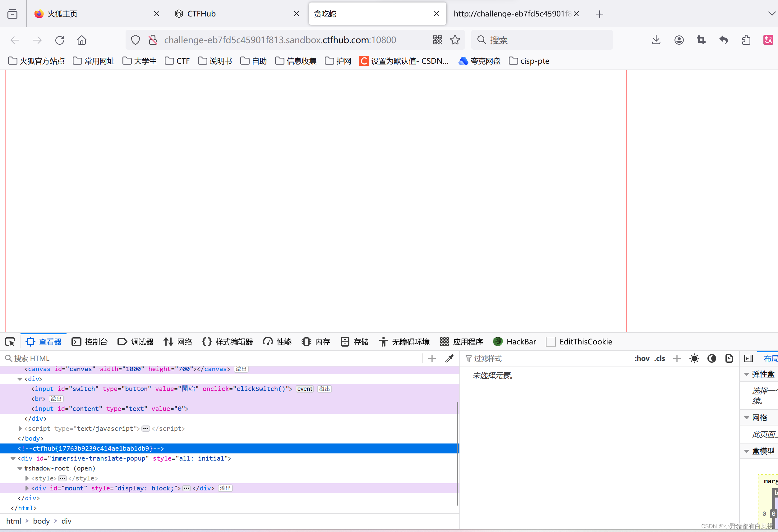Open the cisp-pte bookmarks folder
The width and height of the screenshot is (778, 532).
click(529, 61)
